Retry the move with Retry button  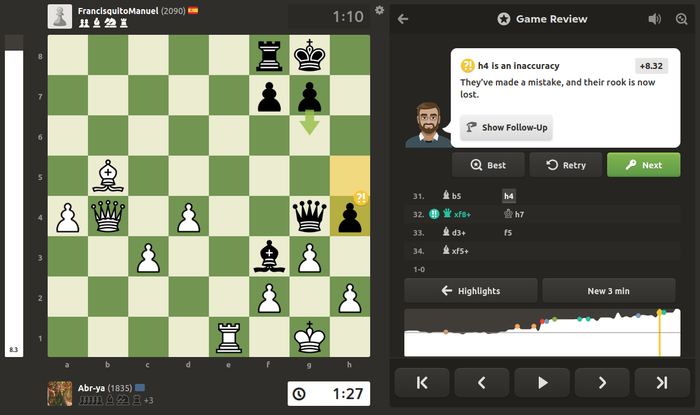point(566,165)
